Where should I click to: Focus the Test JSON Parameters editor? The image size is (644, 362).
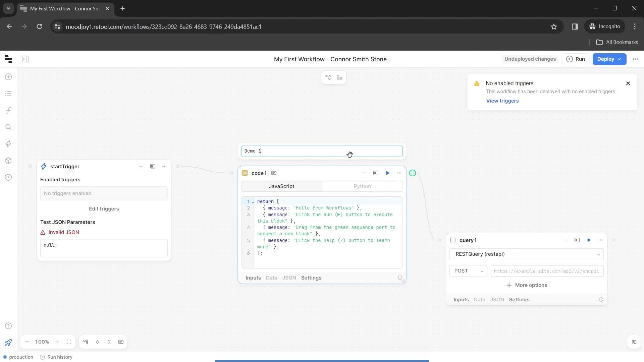[x=104, y=248]
